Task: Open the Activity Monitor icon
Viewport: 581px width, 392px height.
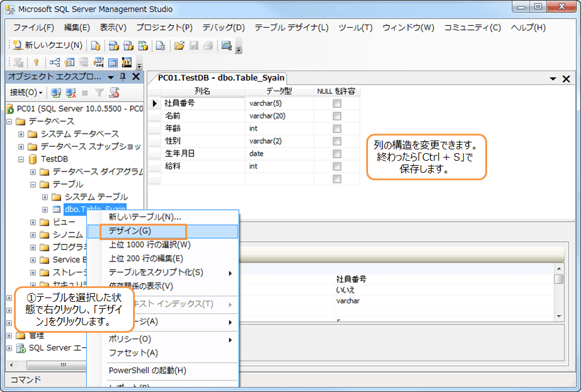Action: point(226,45)
